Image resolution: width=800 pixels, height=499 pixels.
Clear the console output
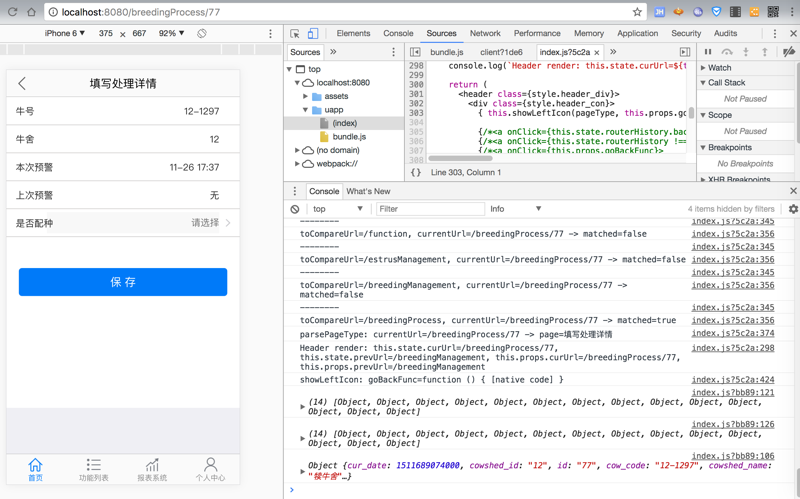pyautogui.click(x=295, y=209)
